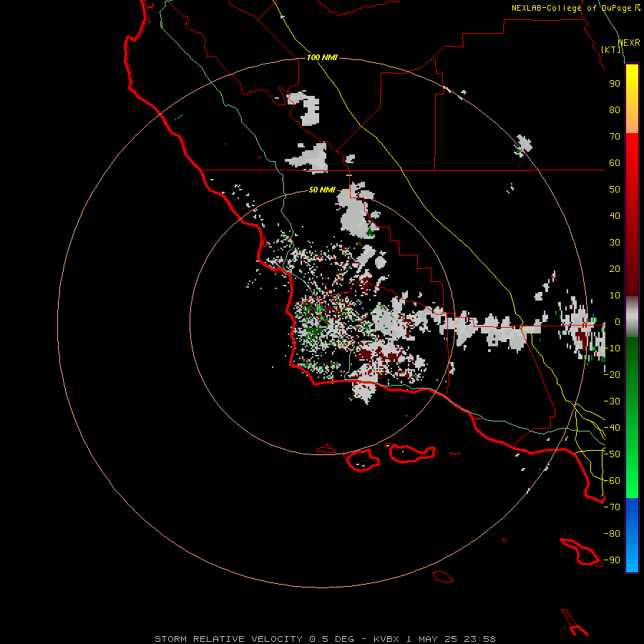The height and width of the screenshot is (644, 644).
Task: Click the 40 value on velocity scale
Action: 615,216
